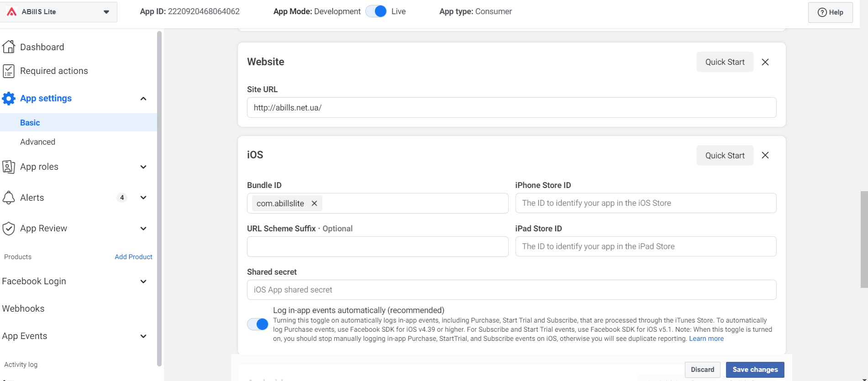The height and width of the screenshot is (381, 868).
Task: Click the App settings gear icon
Action: pyautogui.click(x=9, y=98)
